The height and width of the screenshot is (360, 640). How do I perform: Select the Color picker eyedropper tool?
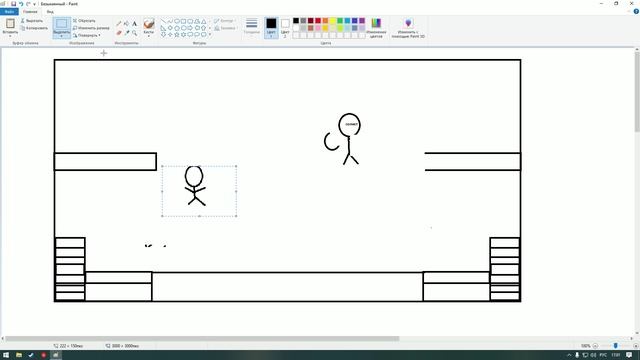[x=127, y=33]
